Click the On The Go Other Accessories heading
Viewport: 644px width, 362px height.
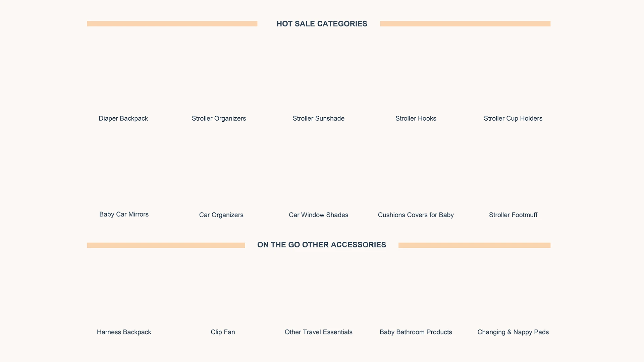[322, 245]
